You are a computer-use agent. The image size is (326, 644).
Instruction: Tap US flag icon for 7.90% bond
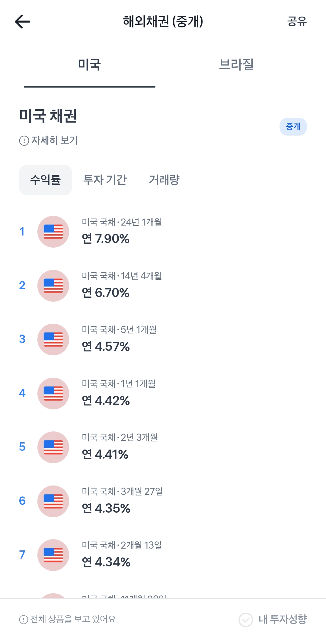[x=53, y=232]
